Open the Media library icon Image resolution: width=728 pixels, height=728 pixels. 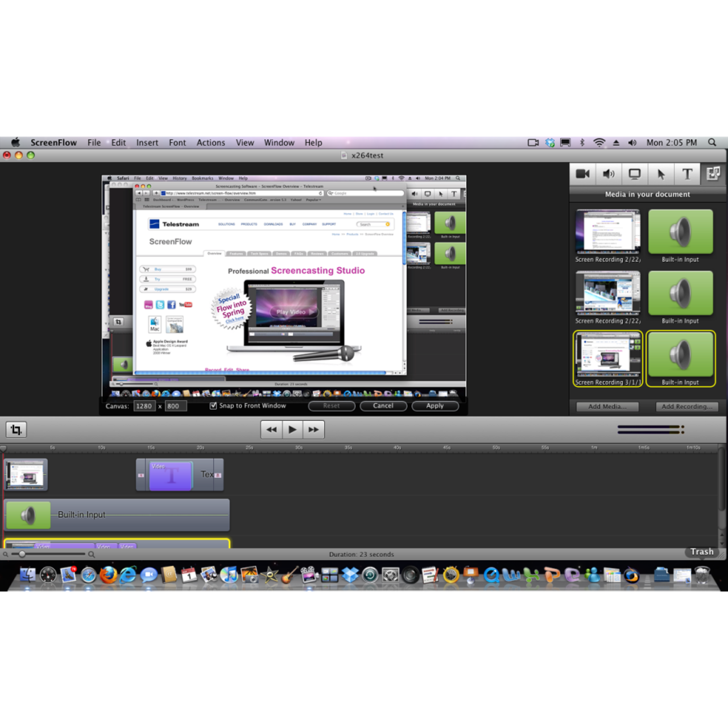tap(713, 174)
